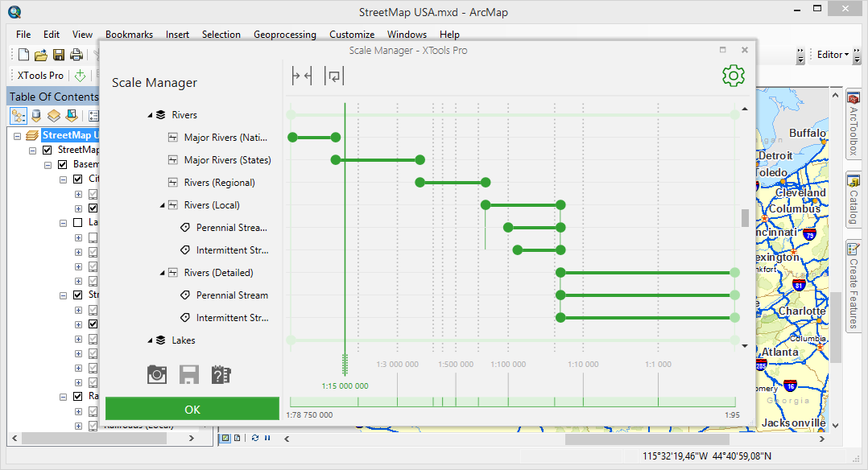This screenshot has height=470, width=868.
Task: Toggle the StreetMap layer checkbox
Action: (x=48, y=150)
